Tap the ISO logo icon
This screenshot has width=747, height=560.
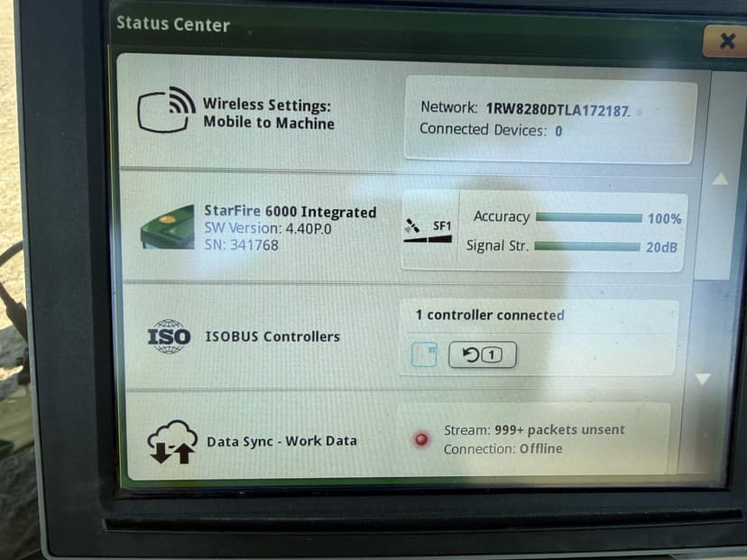coord(169,336)
